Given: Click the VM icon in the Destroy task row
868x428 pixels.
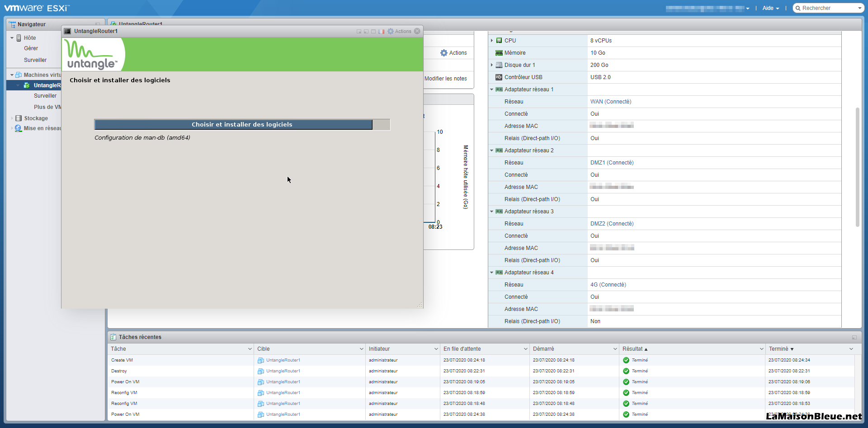Looking at the screenshot, I should point(261,371).
